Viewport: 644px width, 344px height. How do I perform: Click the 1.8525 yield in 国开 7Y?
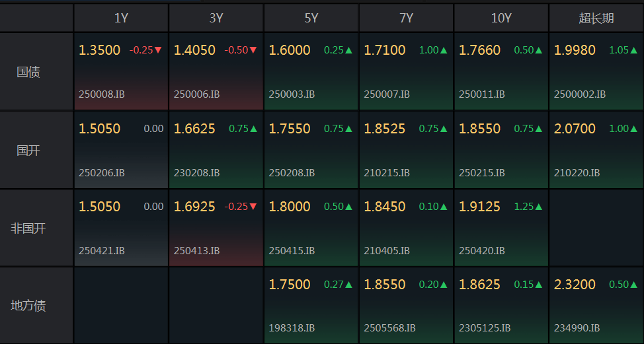pyautogui.click(x=384, y=129)
